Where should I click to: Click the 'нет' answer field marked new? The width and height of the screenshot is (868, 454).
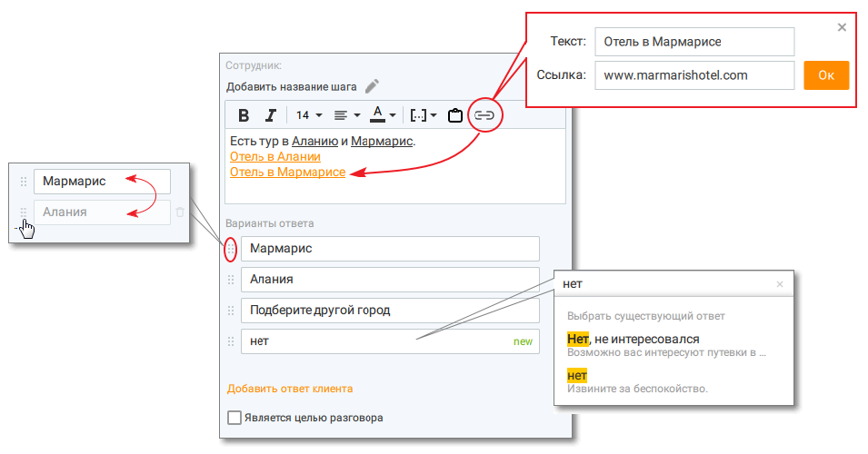390,341
